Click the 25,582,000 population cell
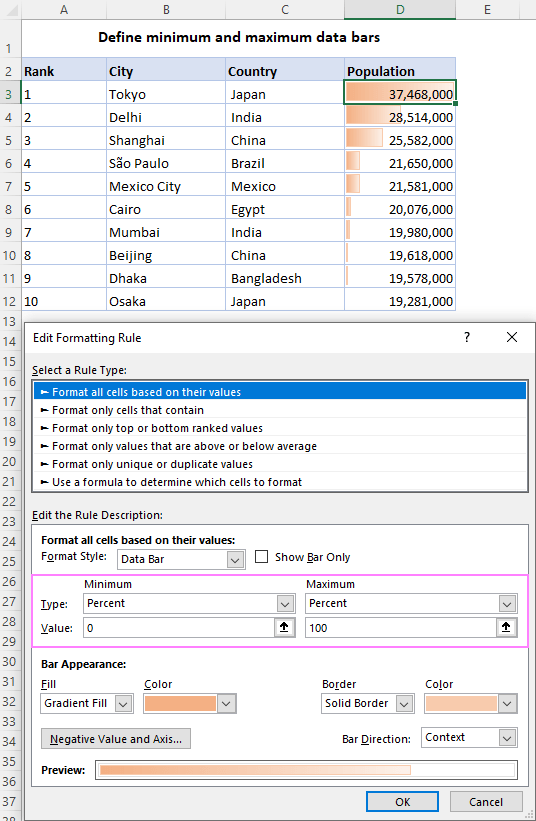 [x=400, y=140]
